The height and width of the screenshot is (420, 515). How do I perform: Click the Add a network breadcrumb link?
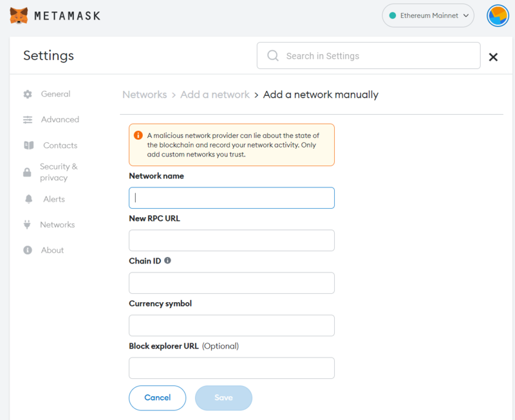[215, 94]
